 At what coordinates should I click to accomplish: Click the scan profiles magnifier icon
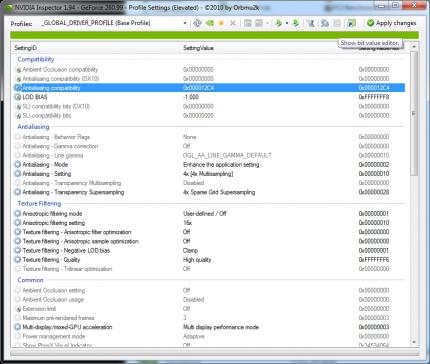[325, 23]
